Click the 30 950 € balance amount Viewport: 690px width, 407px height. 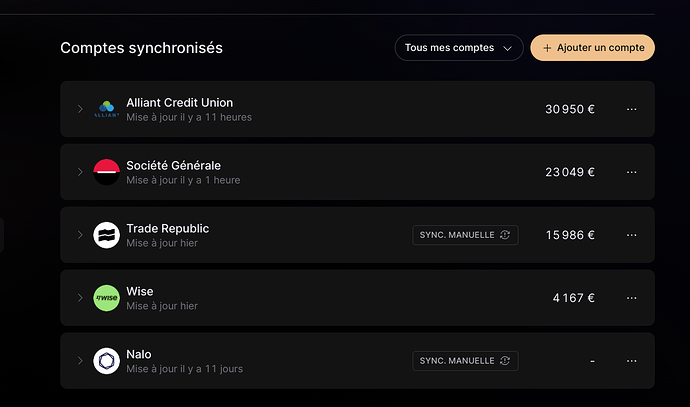[x=570, y=109]
